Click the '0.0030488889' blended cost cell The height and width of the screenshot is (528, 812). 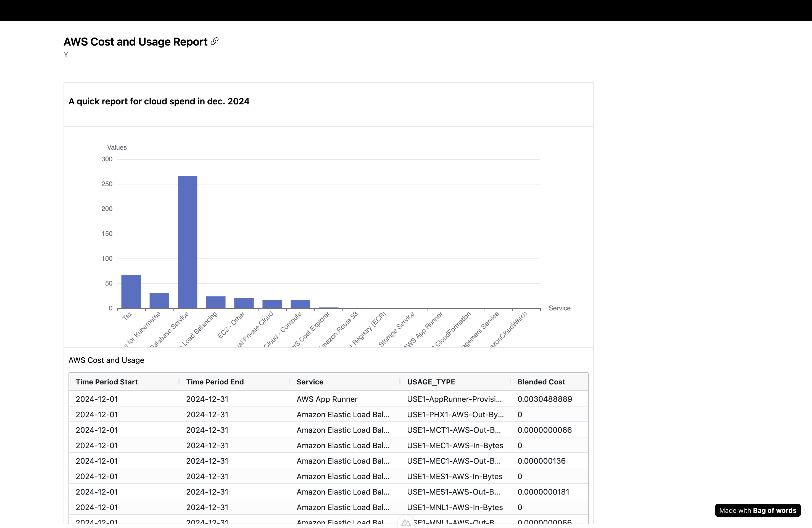pyautogui.click(x=545, y=399)
